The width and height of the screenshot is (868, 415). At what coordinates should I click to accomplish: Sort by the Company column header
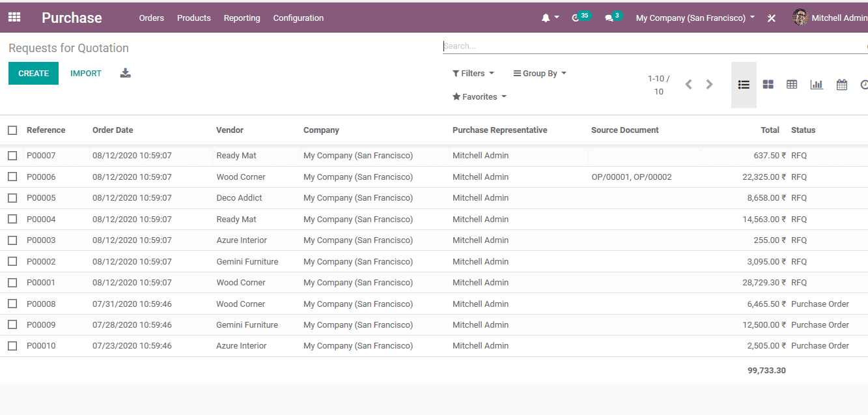pos(321,130)
